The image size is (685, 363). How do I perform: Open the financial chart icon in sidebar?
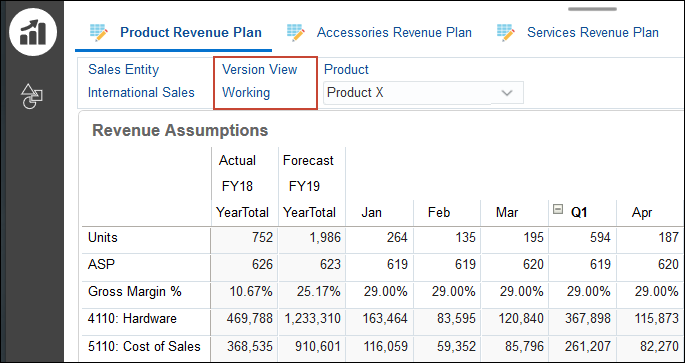(x=33, y=31)
